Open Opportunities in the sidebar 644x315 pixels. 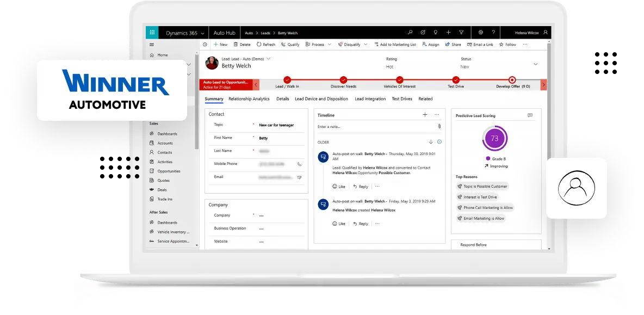(x=165, y=171)
